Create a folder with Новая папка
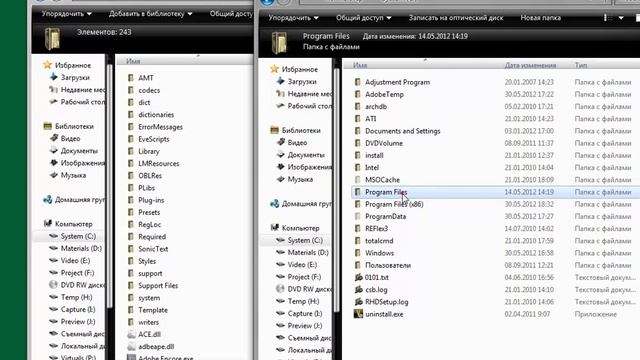Screen dimensions: 640x360 coord(540,18)
